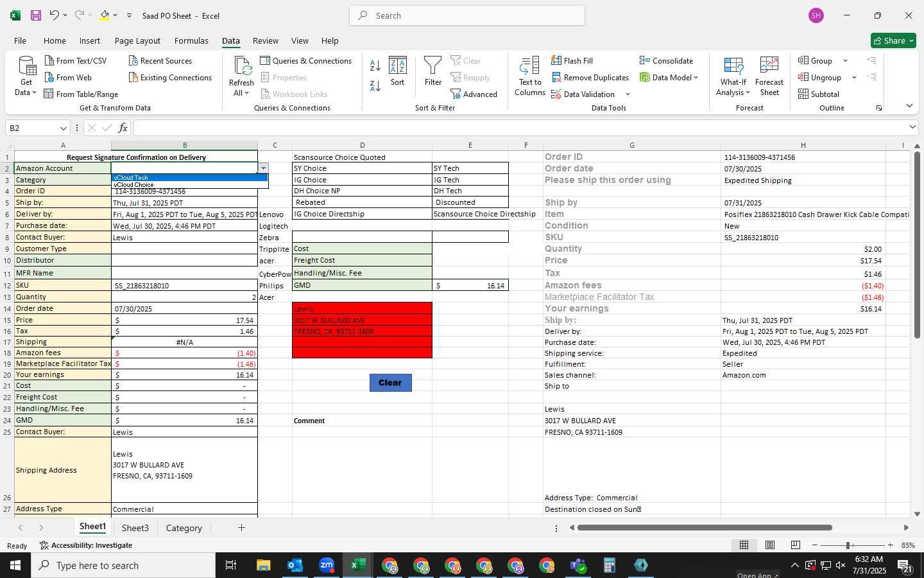Click Subtotal in Outline group
Viewport: 924px width, 578px height.
818,94
